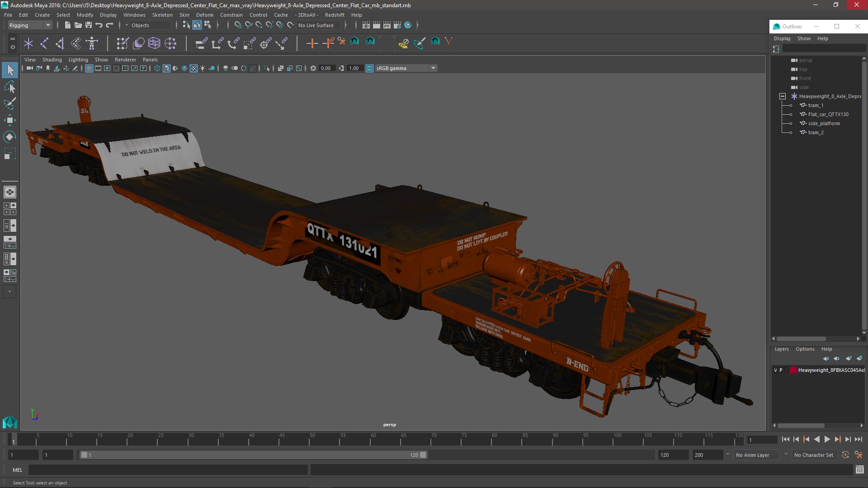This screenshot has height=488, width=868.
Task: Select the arrow Select tool
Action: point(10,70)
